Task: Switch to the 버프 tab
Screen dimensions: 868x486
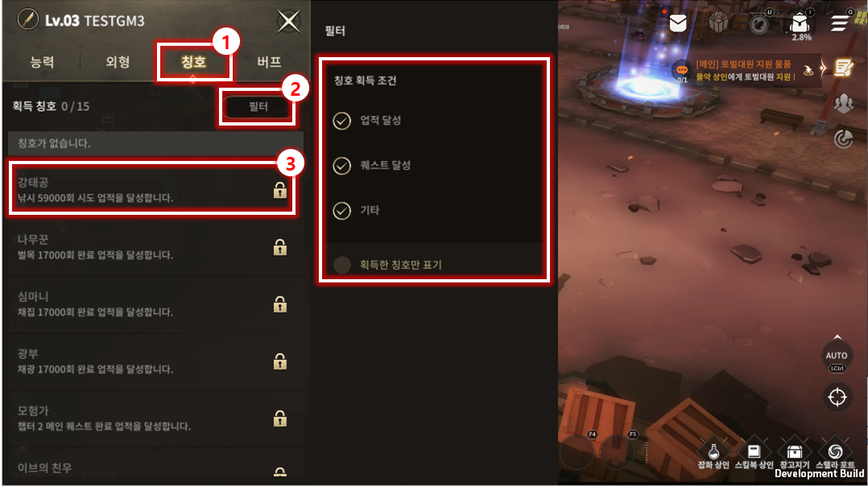Action: coord(270,61)
